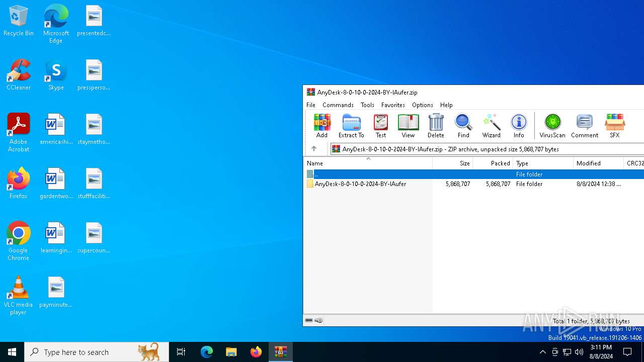This screenshot has width=644, height=362.
Task: Sort list by Type column header
Action: [x=543, y=163]
